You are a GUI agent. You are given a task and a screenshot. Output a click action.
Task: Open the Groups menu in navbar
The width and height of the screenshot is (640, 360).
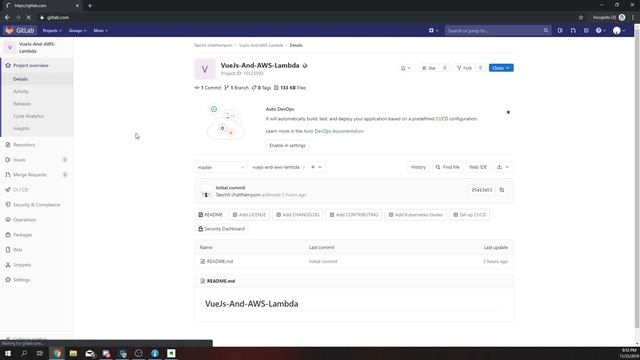point(78,31)
